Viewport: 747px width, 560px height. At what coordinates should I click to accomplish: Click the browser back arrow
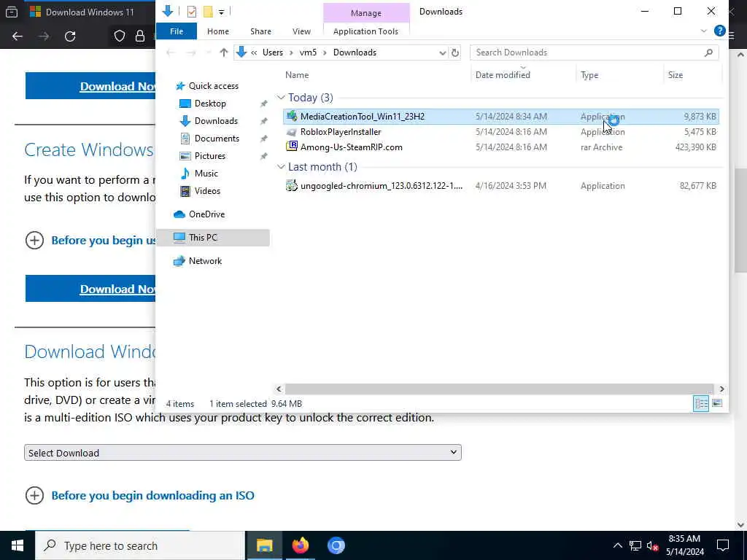[18, 36]
